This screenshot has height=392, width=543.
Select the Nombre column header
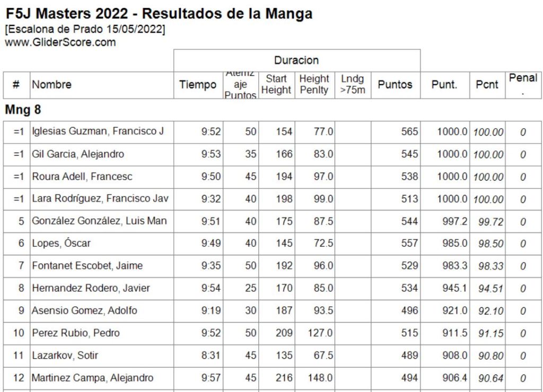click(51, 85)
